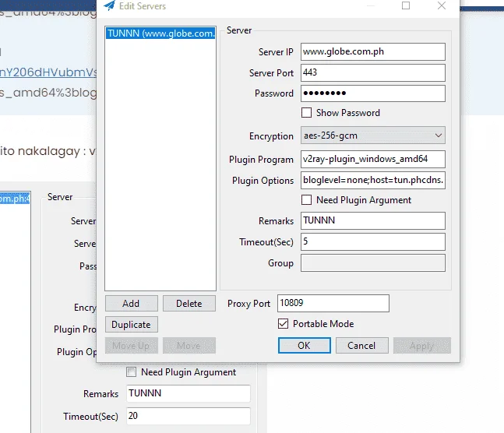The height and width of the screenshot is (433, 504).
Task: Open the Encryption dropdown aes-256-gcm
Action: click(373, 136)
